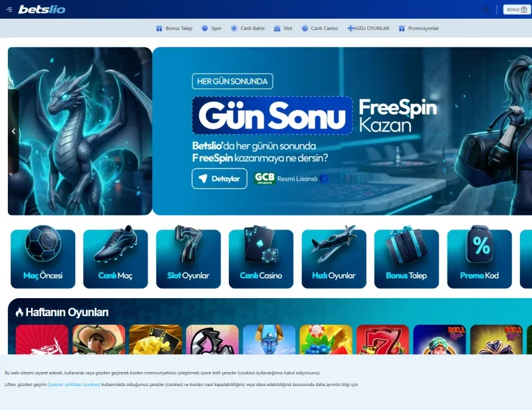Go to previous banner slide arrow
Screen dimensions: 532x410
click(13, 131)
